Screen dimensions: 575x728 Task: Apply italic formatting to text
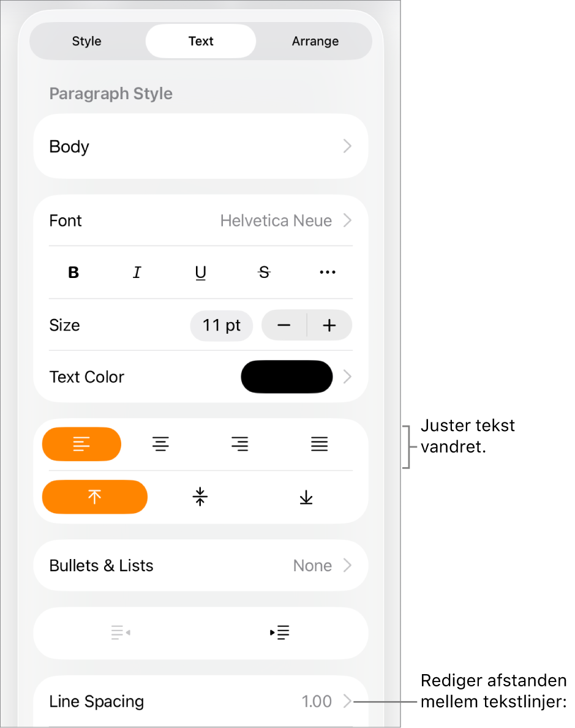tap(137, 272)
